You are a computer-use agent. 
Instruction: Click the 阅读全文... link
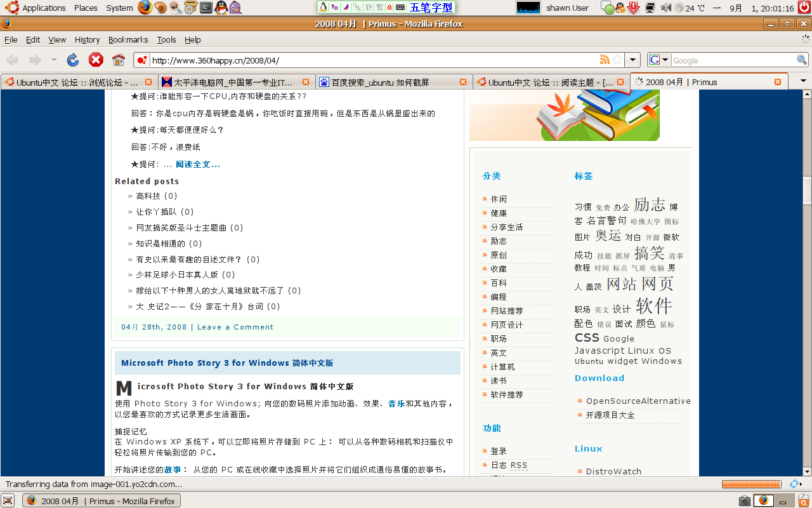(198, 164)
